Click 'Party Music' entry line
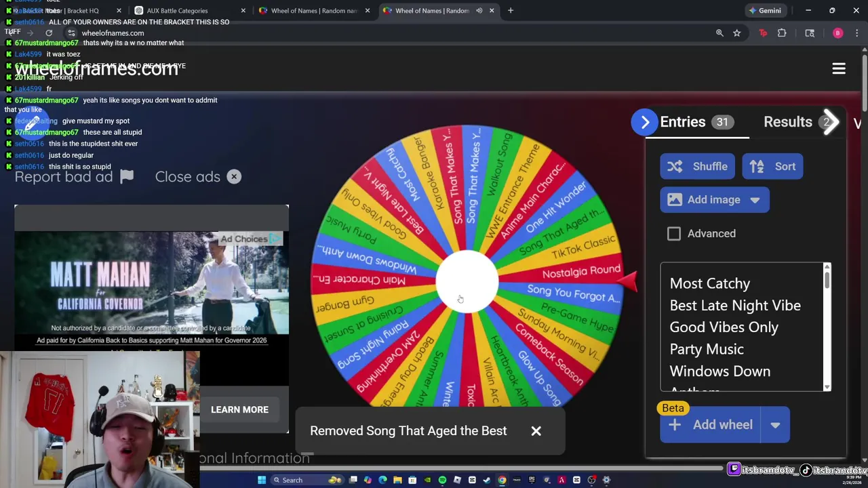This screenshot has width=868, height=488. pyautogui.click(x=707, y=350)
